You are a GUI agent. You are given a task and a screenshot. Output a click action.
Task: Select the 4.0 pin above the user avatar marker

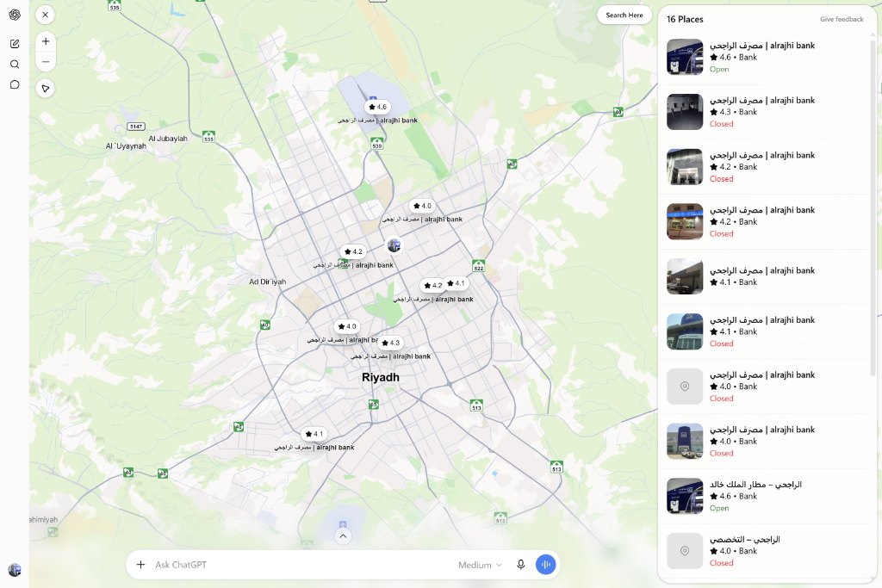[x=422, y=206]
